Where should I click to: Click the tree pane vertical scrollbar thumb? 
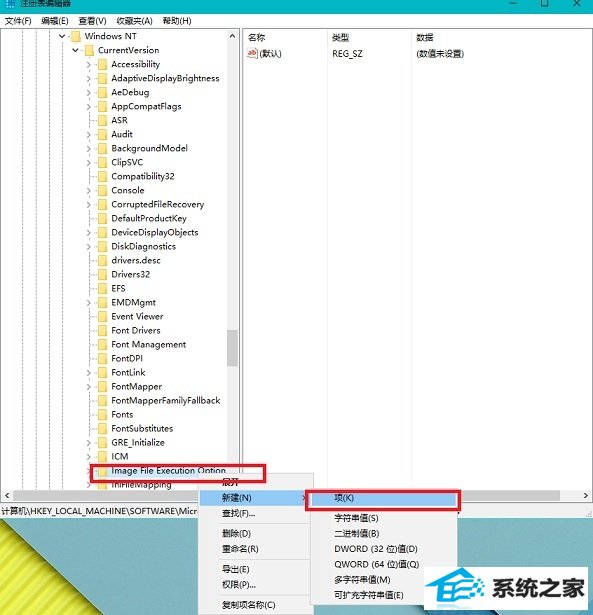point(232,348)
